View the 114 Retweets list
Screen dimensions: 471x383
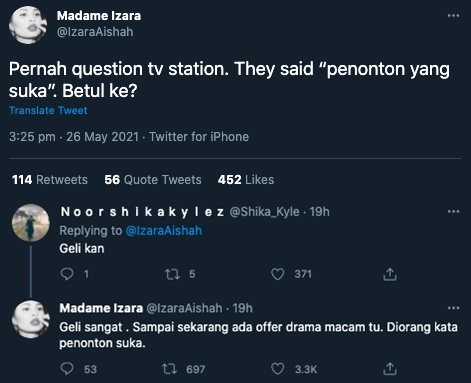50,180
